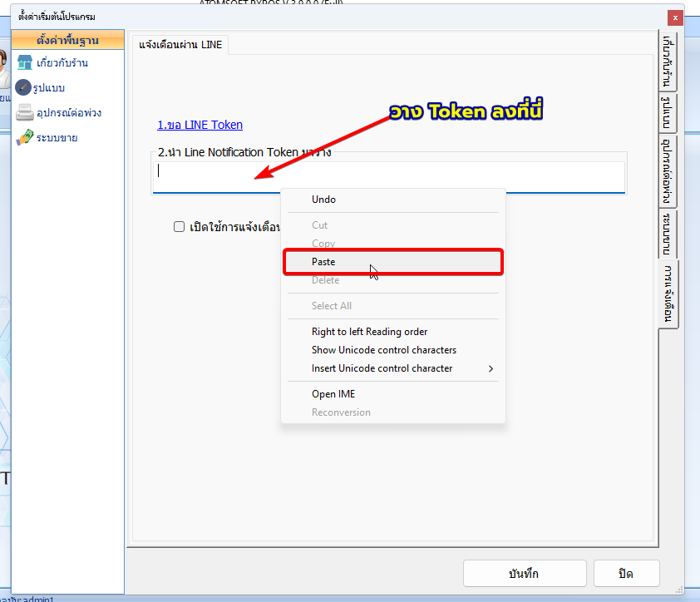Click into the Line Notification Token field
The image size is (700, 602).
[x=388, y=177]
